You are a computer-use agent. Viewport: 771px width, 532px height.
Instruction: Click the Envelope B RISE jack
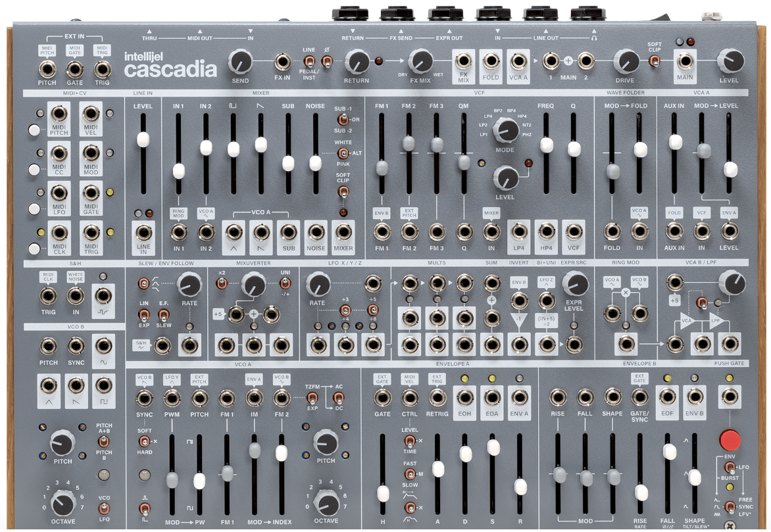(558, 397)
